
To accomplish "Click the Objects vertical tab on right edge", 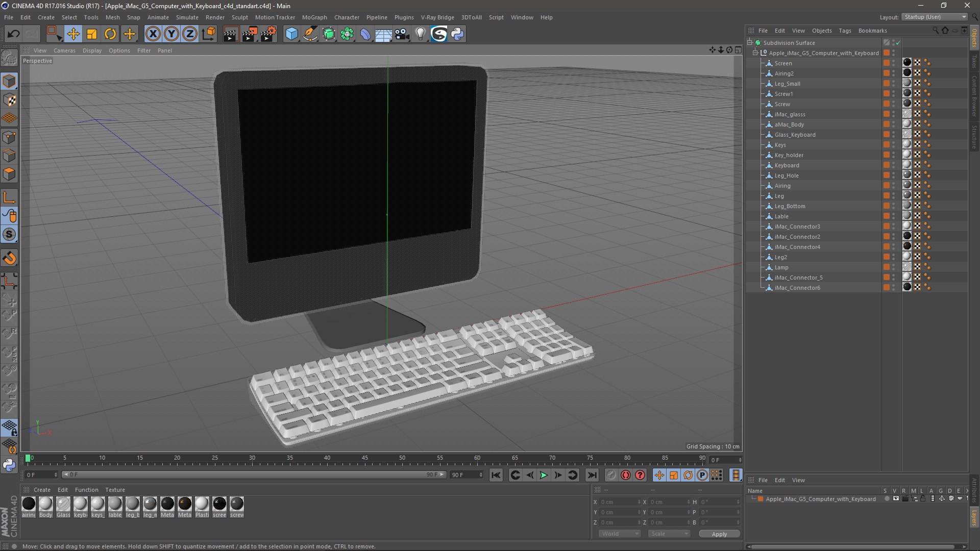I will click(x=974, y=38).
